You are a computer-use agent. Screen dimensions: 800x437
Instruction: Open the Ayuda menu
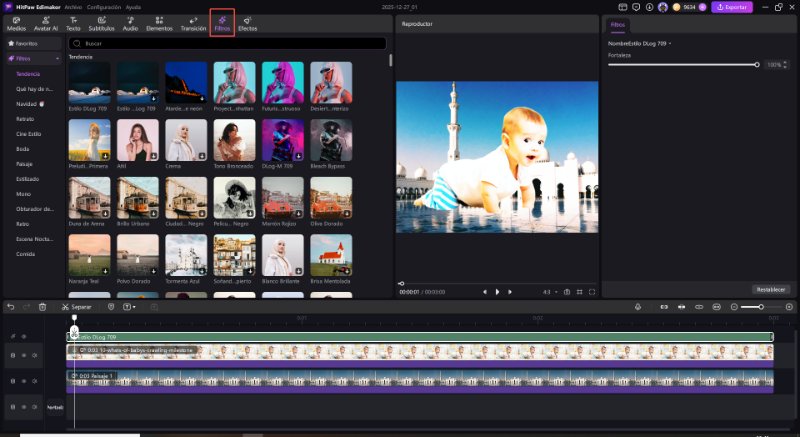(133, 7)
